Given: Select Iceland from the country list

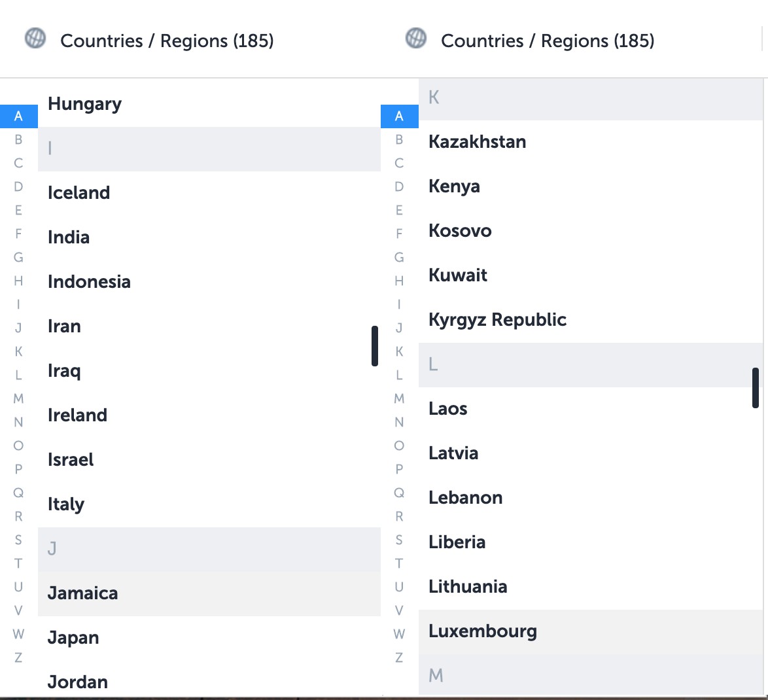Looking at the screenshot, I should [79, 192].
